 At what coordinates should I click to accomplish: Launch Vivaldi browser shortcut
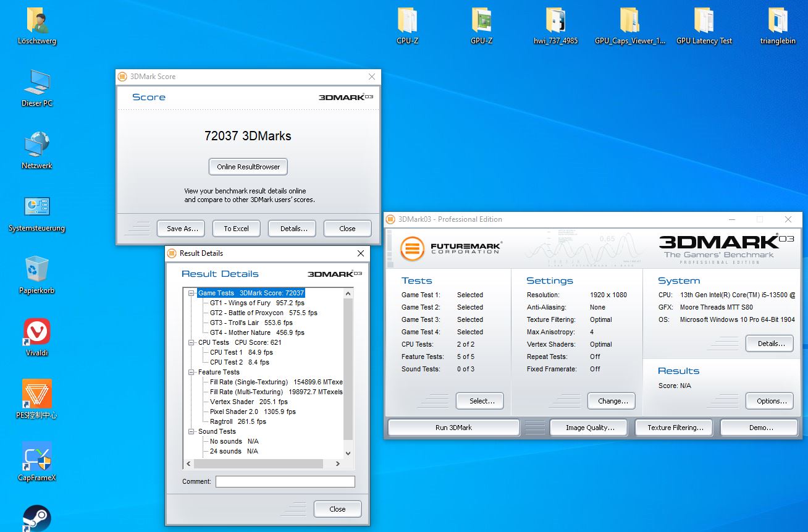(x=37, y=338)
